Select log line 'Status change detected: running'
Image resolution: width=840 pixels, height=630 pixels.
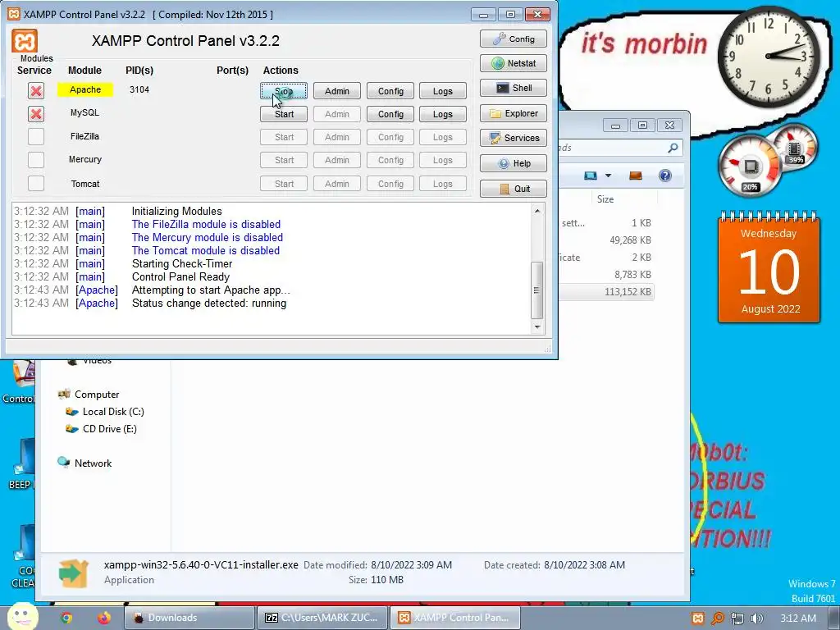(209, 304)
